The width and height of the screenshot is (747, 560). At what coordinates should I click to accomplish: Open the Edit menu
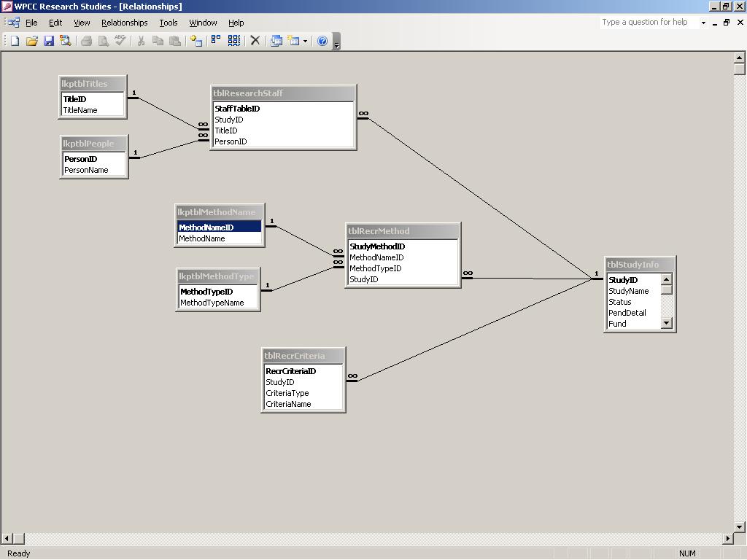coord(55,23)
